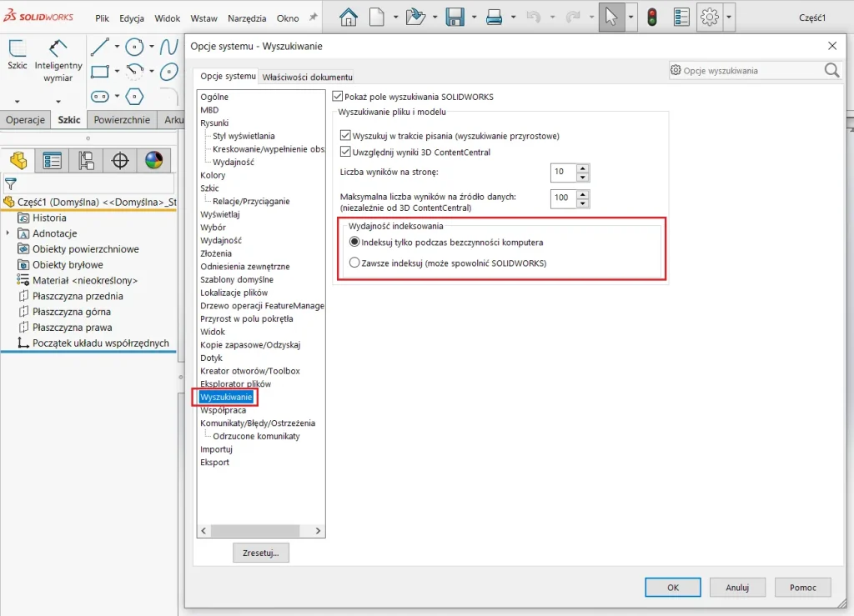Decrease Maksymalna liczba wyników value
This screenshot has width=854, height=616.
tap(583, 203)
